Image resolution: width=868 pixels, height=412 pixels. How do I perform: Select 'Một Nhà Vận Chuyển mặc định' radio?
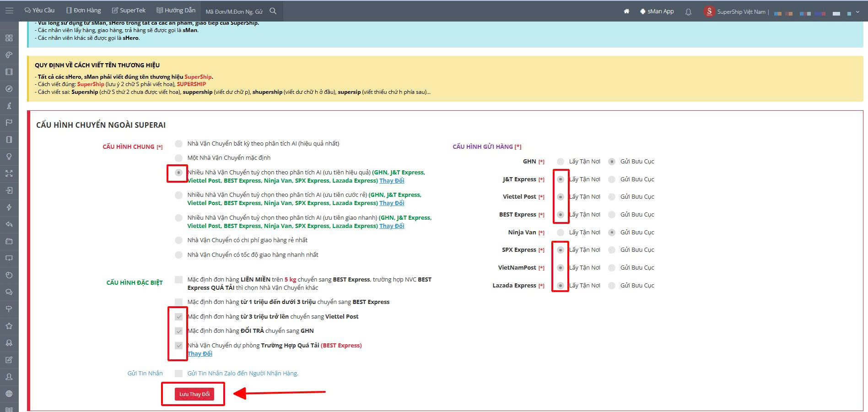click(179, 158)
